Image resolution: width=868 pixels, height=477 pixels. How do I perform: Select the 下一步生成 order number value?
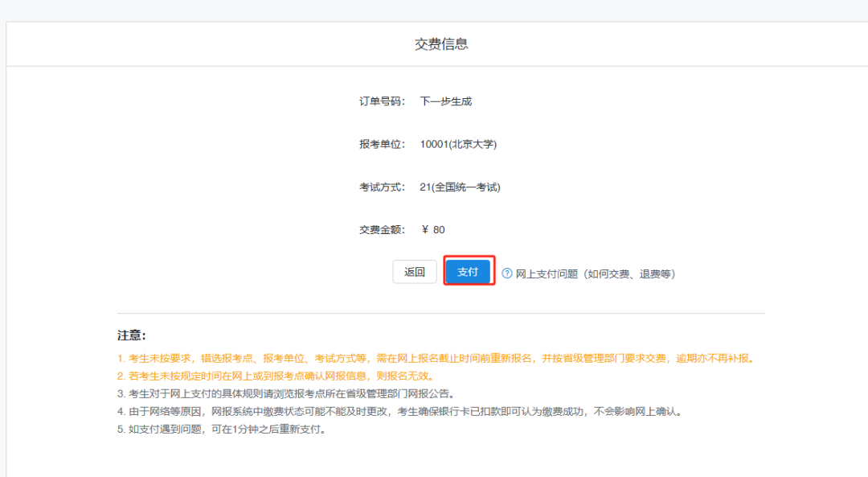point(445,101)
